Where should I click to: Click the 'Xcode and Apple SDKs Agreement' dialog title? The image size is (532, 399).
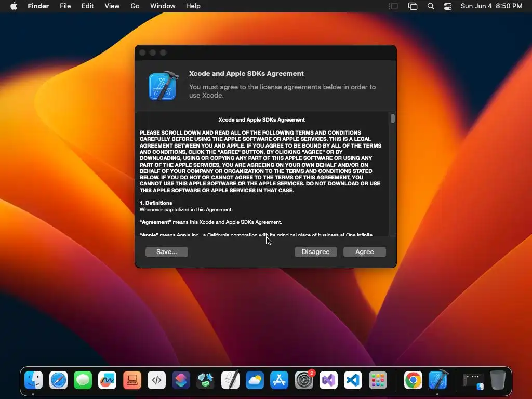coord(246,74)
